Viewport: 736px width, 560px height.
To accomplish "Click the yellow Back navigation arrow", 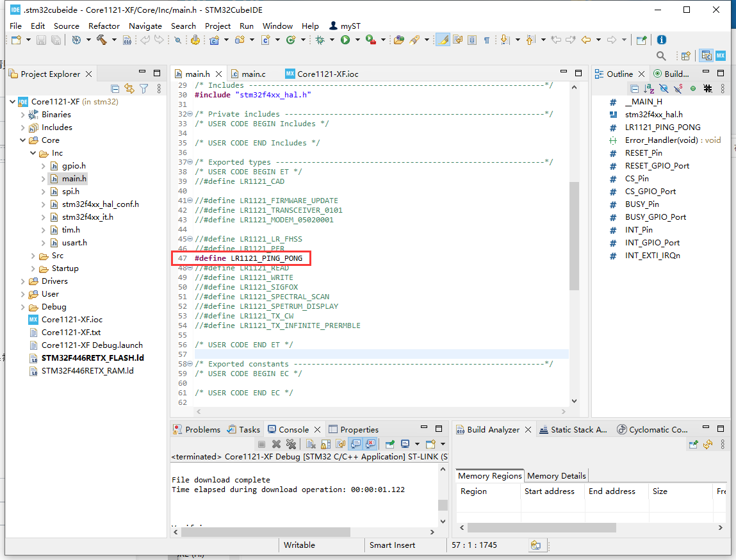I will click(x=586, y=40).
